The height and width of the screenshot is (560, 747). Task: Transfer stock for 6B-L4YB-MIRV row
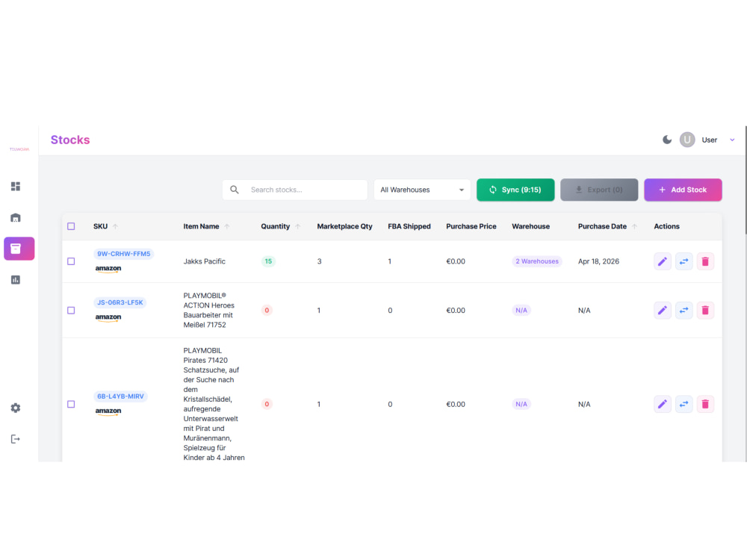684,404
